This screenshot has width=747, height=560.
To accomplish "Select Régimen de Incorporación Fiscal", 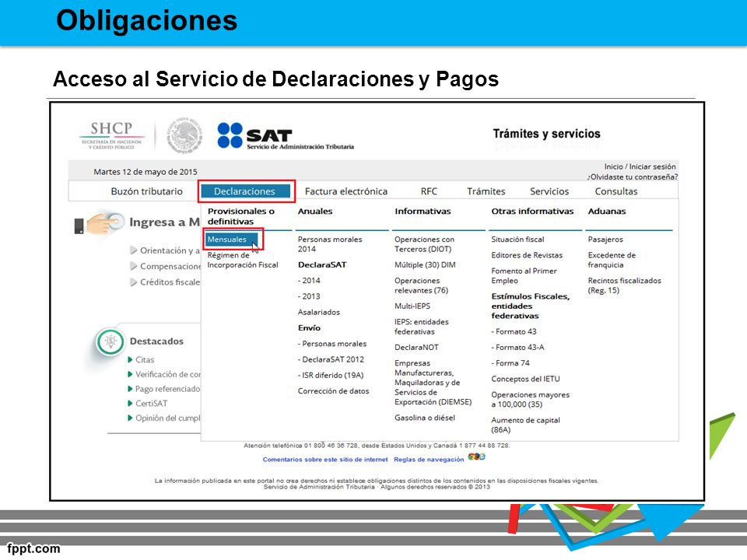I will (x=243, y=260).
